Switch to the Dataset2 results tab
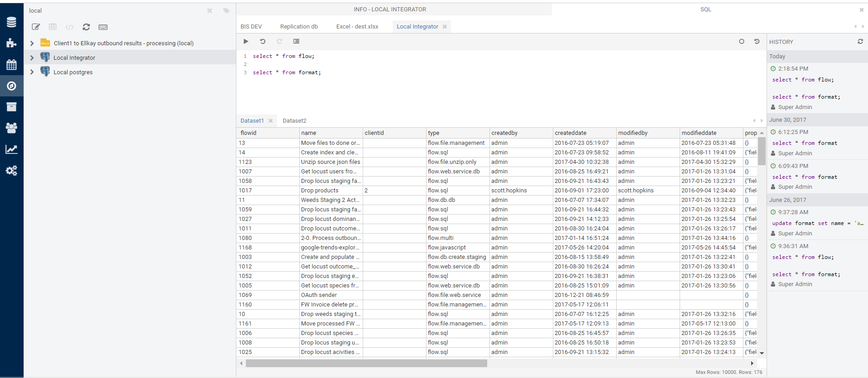The height and width of the screenshot is (378, 868). pos(294,121)
